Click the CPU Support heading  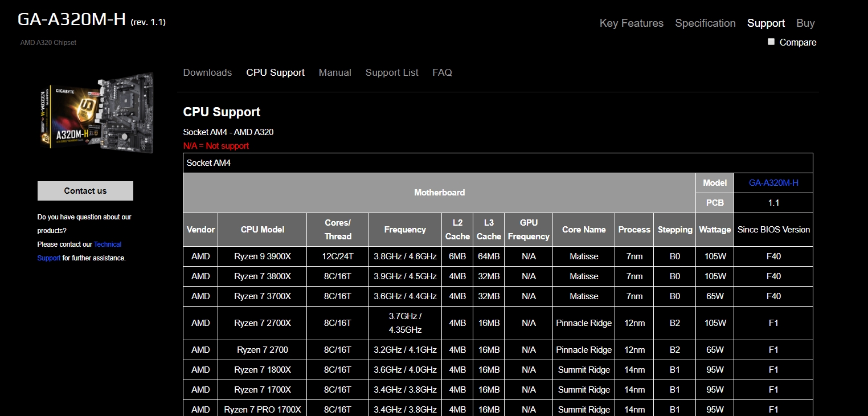222,112
